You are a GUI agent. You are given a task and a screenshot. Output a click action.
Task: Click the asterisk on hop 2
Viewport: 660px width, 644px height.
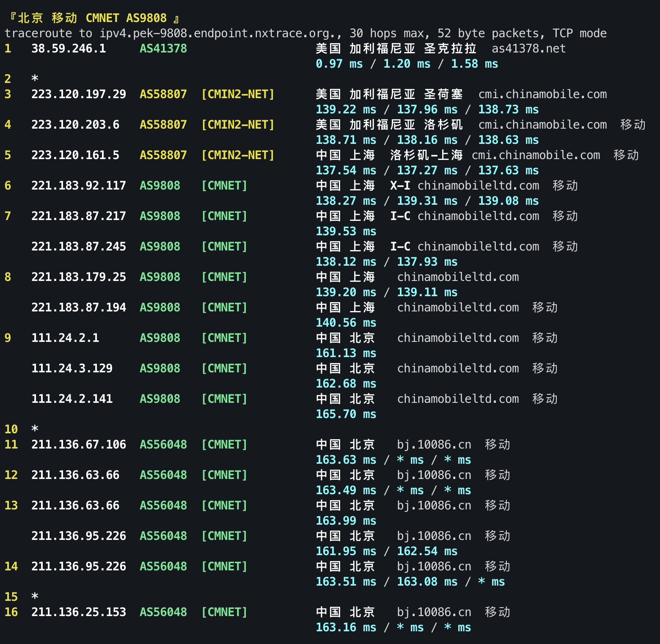(35, 79)
